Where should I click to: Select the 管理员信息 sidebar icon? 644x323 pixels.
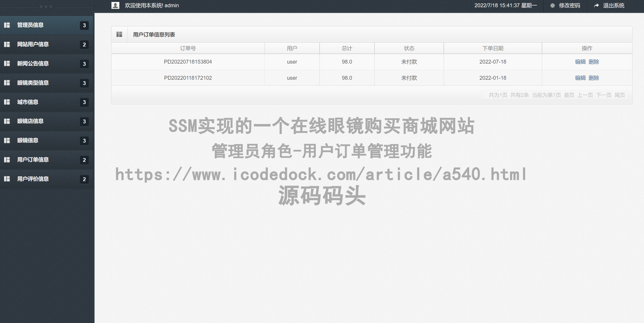click(x=7, y=25)
